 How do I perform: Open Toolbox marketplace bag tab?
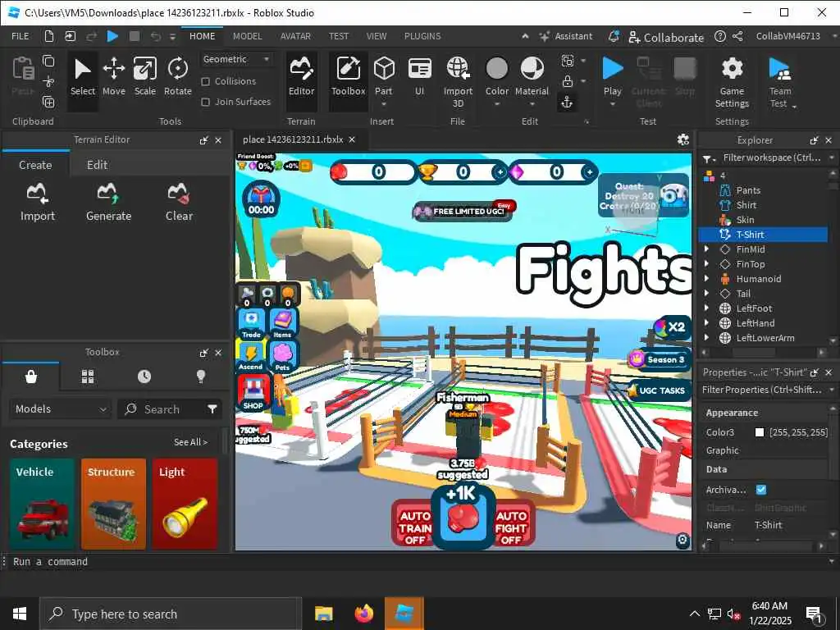tap(31, 377)
